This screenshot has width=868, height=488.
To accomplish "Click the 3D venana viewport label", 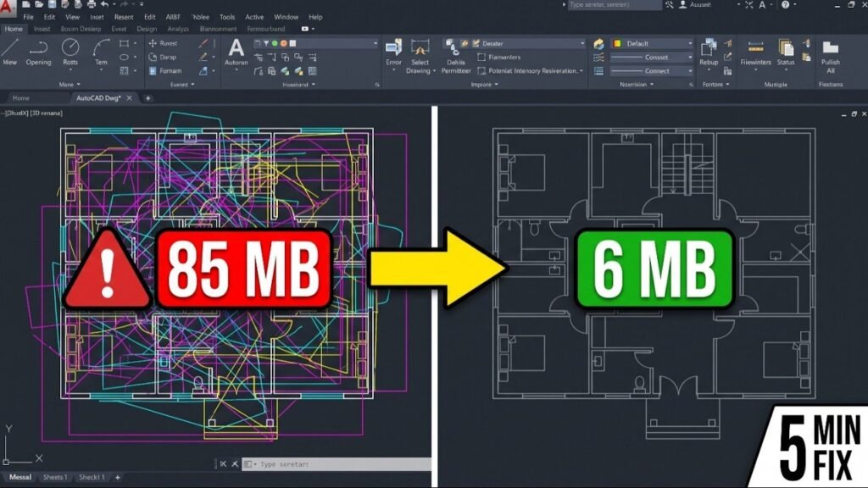I will point(46,113).
